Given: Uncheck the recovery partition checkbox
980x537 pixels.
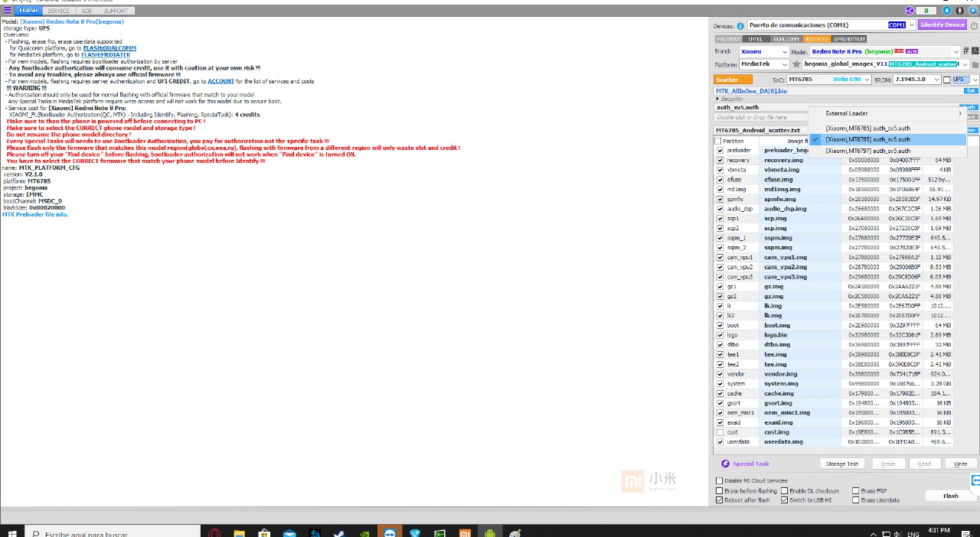Looking at the screenshot, I should tap(720, 160).
